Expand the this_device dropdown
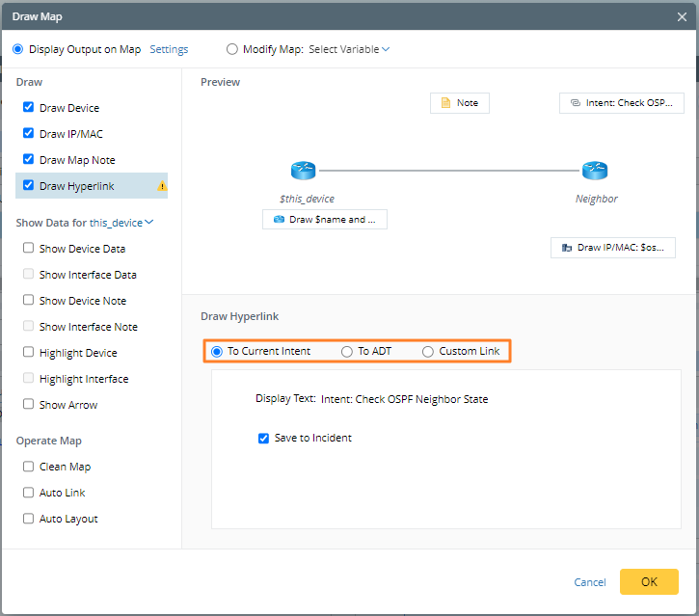Image resolution: width=699 pixels, height=616 pixels. 121,223
